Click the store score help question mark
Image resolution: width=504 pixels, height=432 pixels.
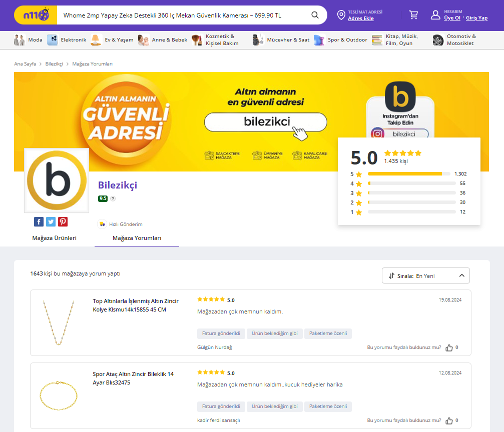click(113, 198)
